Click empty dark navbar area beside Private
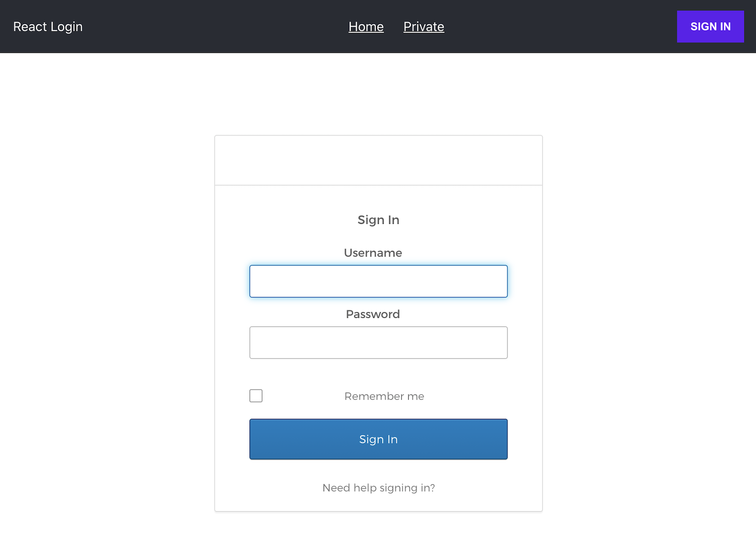This screenshot has height=554, width=756. pos(558,27)
